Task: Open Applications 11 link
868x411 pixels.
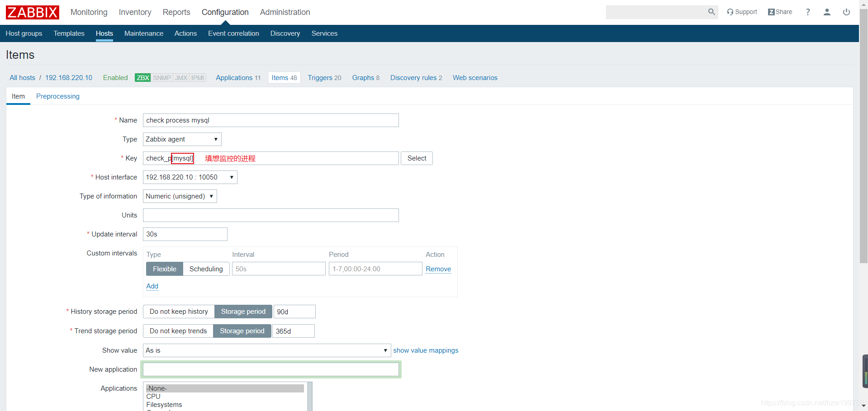Action: click(x=238, y=78)
